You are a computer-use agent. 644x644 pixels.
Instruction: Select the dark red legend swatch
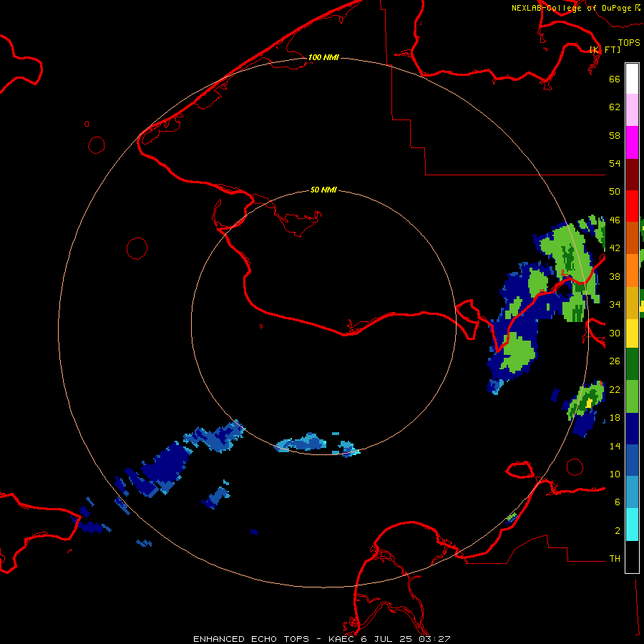632,174
